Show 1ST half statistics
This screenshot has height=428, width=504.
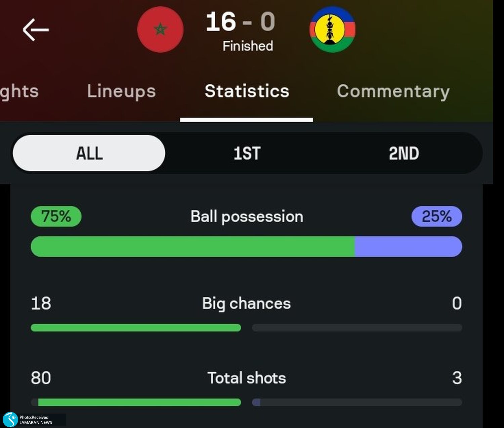click(x=247, y=153)
